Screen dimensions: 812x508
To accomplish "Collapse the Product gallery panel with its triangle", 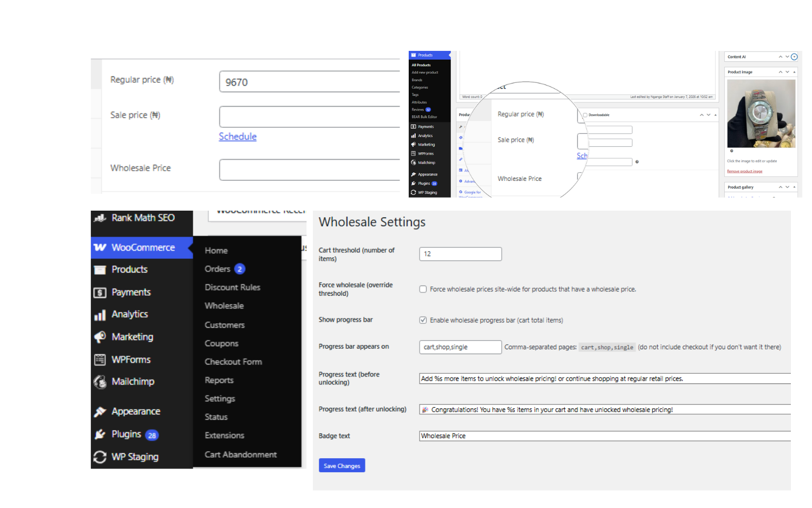I will point(794,187).
